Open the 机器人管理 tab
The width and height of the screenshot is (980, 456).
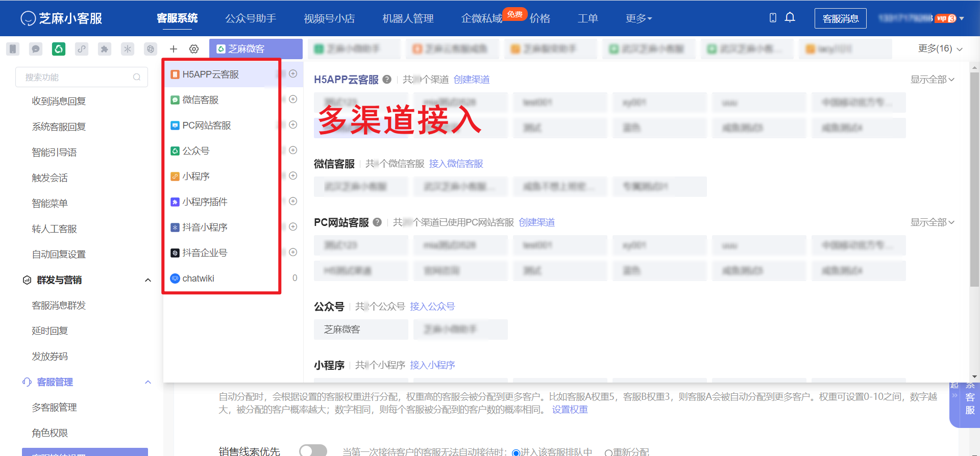[x=408, y=18]
